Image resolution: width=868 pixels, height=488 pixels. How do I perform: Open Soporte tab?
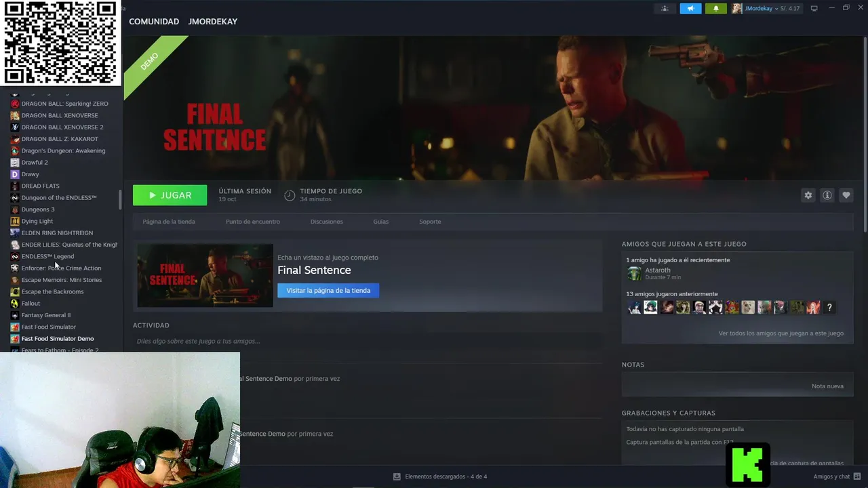point(430,222)
